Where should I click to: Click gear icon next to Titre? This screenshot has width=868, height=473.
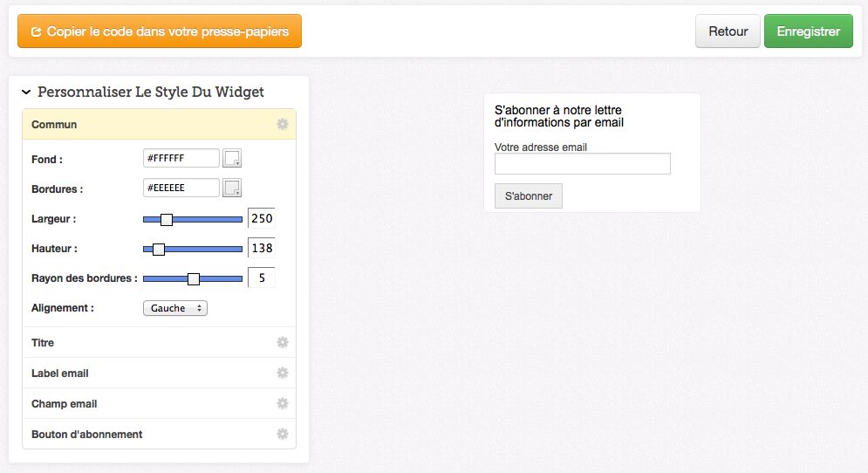tap(283, 343)
